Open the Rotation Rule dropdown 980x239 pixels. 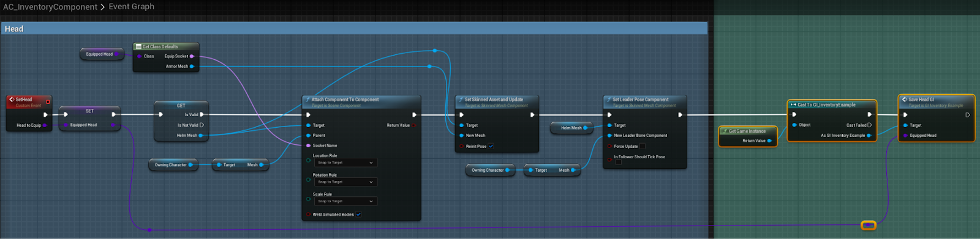[x=346, y=182]
